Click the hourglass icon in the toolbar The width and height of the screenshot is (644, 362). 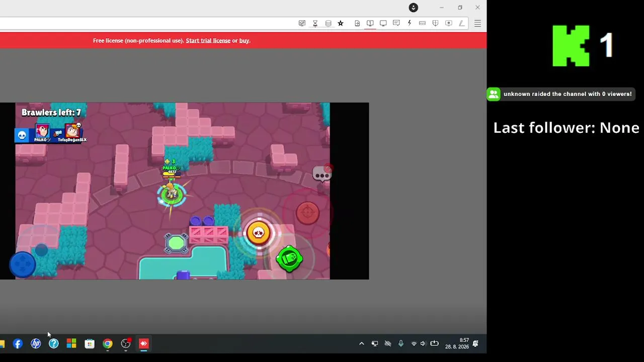(315, 23)
